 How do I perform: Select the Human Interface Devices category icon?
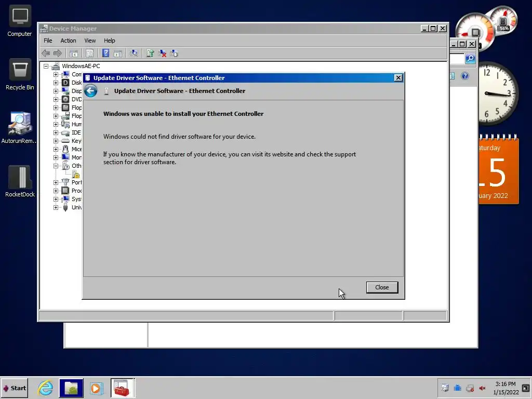click(x=65, y=124)
